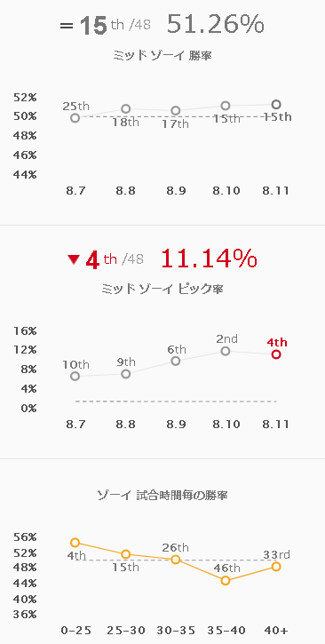
Task: Select the 8.10 win rate data point
Action: (226, 106)
